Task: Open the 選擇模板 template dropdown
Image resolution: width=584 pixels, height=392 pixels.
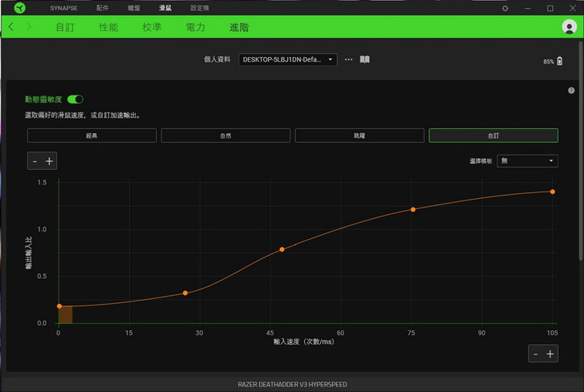Action: 527,161
